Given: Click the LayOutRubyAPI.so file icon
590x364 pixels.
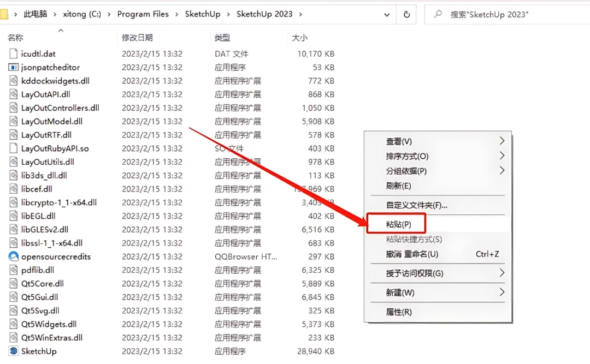Looking at the screenshot, I should (x=14, y=148).
